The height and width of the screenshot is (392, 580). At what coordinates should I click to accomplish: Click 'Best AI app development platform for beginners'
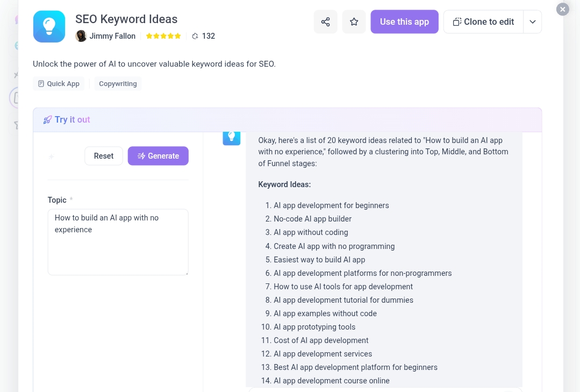355,367
